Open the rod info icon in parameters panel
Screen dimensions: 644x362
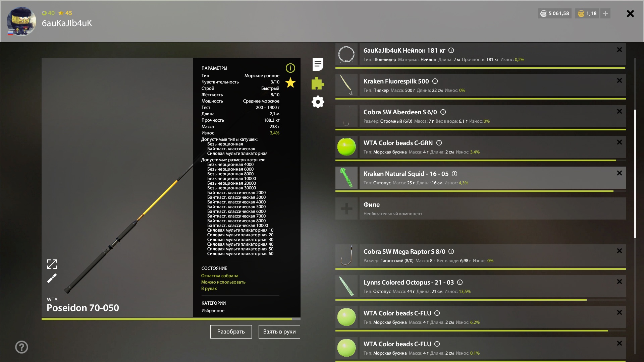tap(290, 68)
